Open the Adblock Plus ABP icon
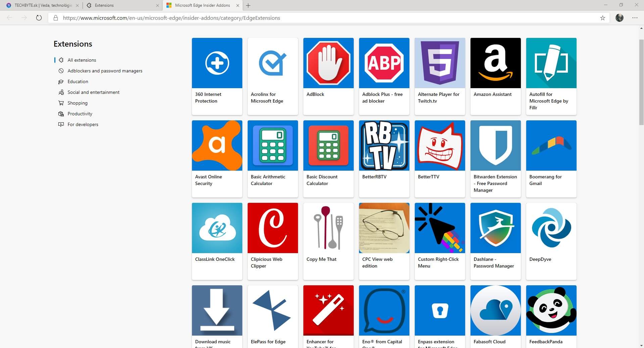 384,63
